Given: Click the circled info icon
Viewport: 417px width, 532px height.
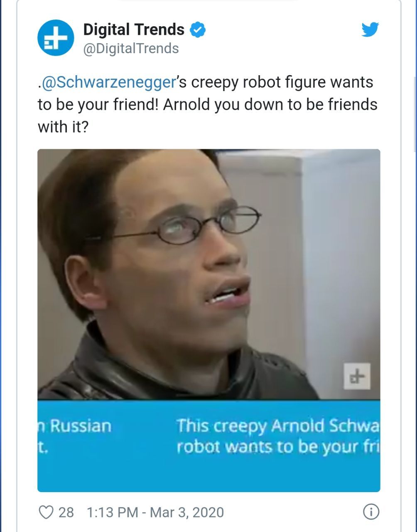Looking at the screenshot, I should click(371, 512).
